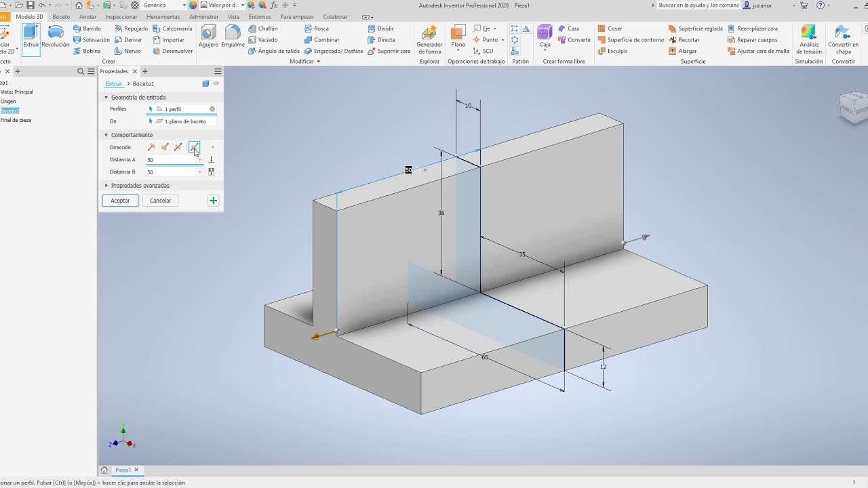Choose the Barrido sweep tool
This screenshot has height=488, width=868.
(x=87, y=29)
